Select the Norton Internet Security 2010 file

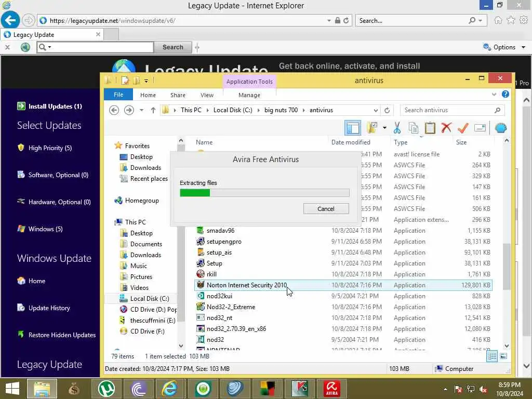(343, 285)
